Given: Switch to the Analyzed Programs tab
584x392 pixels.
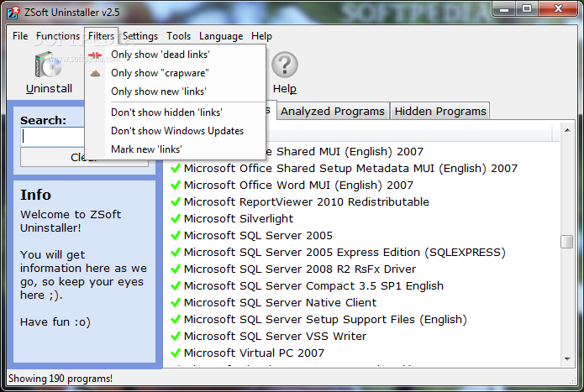Looking at the screenshot, I should click(x=333, y=111).
